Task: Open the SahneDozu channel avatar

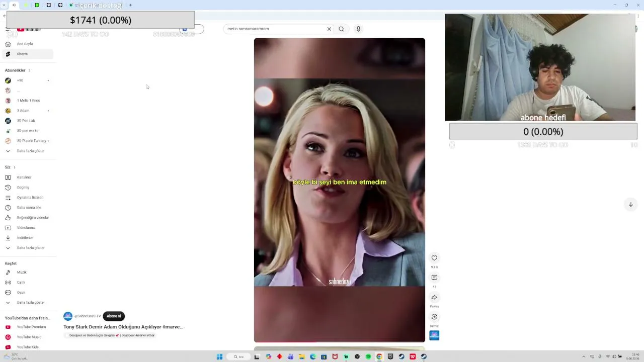Action: (68, 316)
